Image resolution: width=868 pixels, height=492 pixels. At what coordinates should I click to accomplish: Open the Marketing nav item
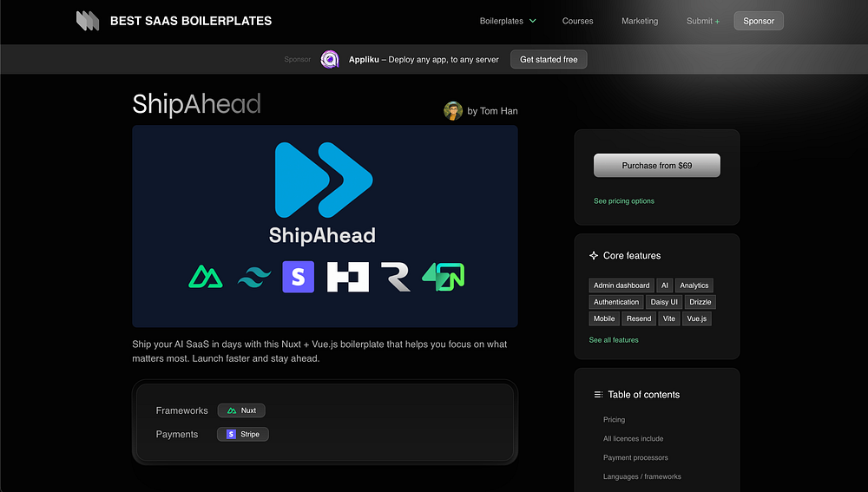pyautogui.click(x=640, y=21)
